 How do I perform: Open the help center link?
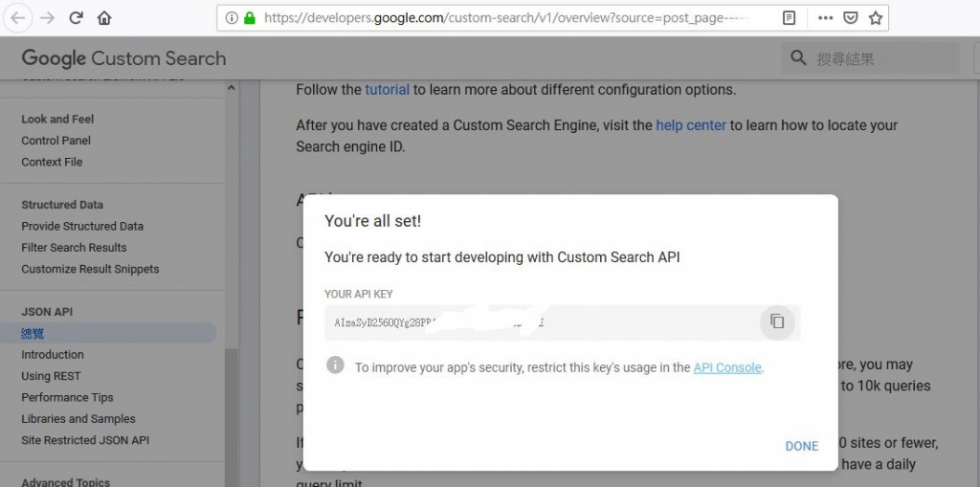click(691, 124)
